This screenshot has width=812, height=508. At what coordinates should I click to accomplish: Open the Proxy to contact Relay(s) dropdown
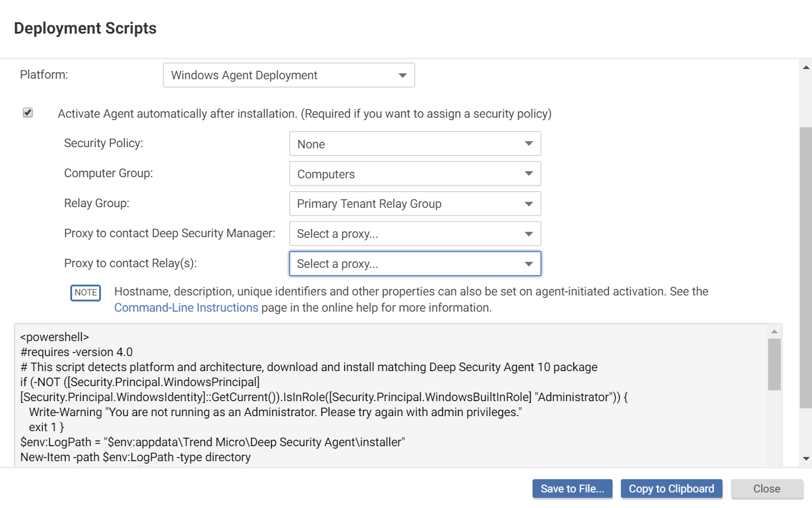tap(415, 264)
